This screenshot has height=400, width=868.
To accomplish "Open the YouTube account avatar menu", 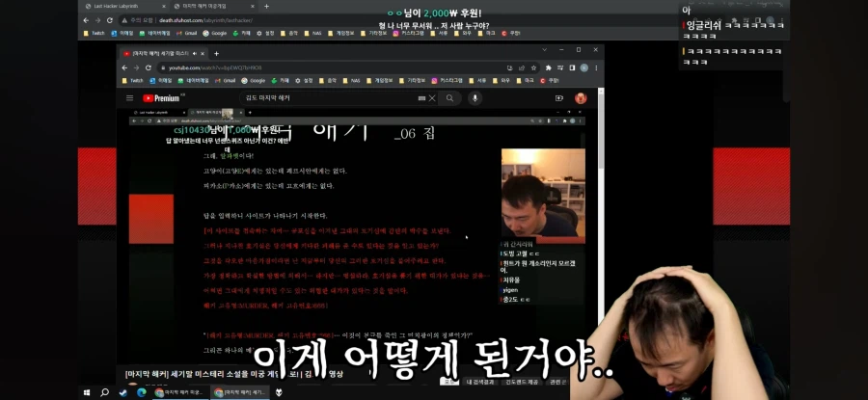I will click(581, 98).
